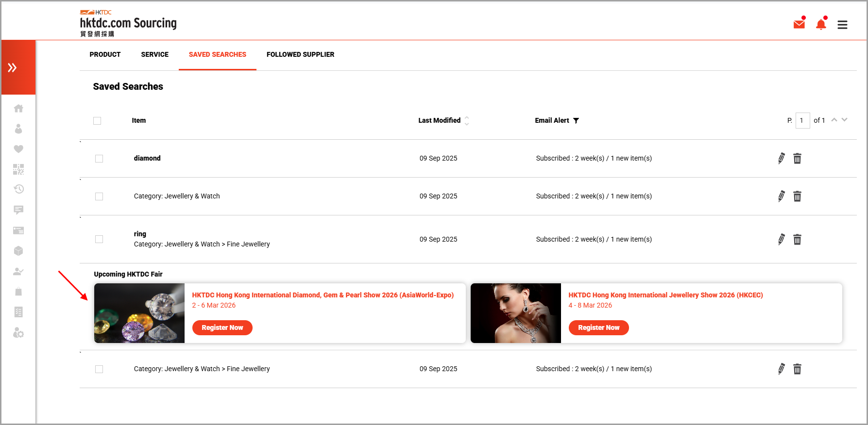This screenshot has width=868, height=425.
Task: Open the diamond saved search
Action: click(x=147, y=158)
